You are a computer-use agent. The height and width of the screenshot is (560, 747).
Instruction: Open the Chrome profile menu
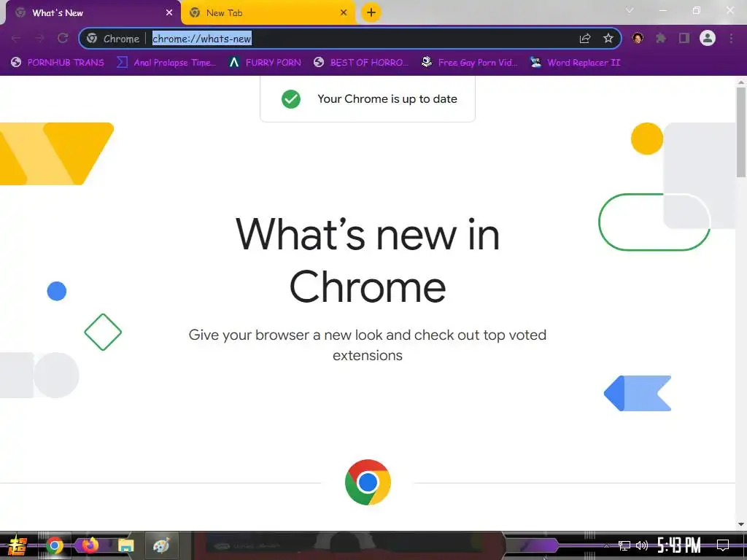(708, 38)
